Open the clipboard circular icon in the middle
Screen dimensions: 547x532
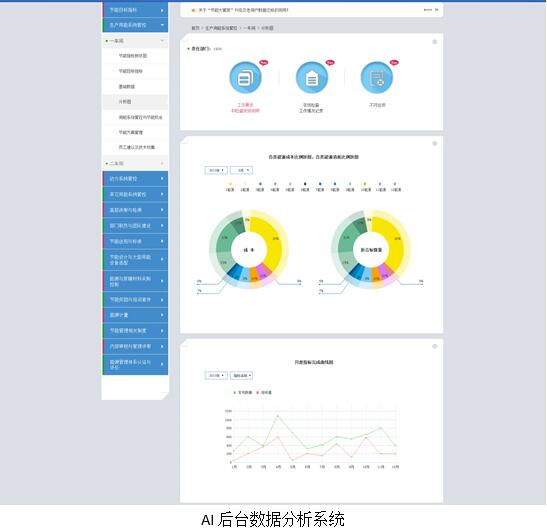click(x=312, y=78)
